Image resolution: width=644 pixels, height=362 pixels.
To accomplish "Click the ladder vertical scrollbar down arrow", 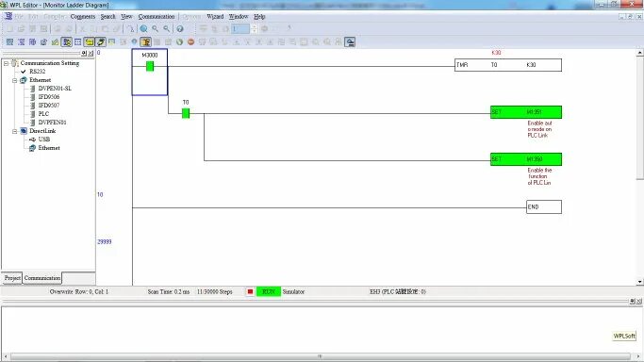I will (x=640, y=282).
